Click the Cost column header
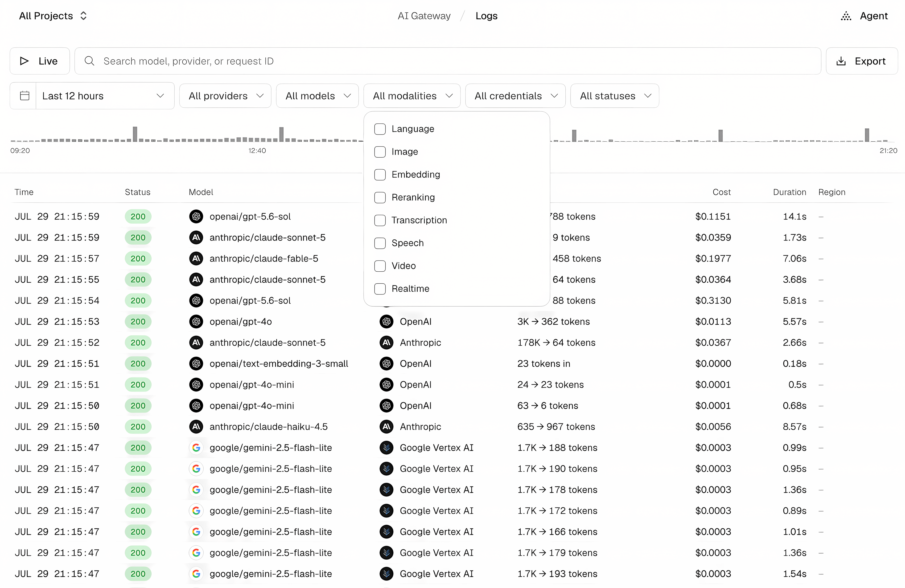The image size is (905, 588). (721, 192)
